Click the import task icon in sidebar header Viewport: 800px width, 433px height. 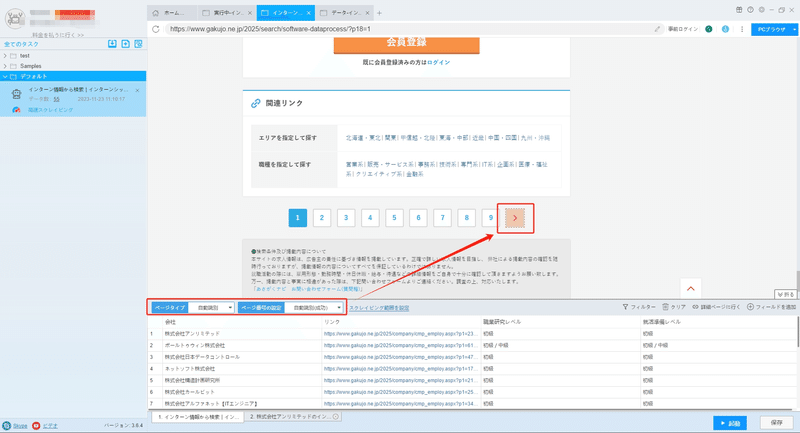[112, 44]
